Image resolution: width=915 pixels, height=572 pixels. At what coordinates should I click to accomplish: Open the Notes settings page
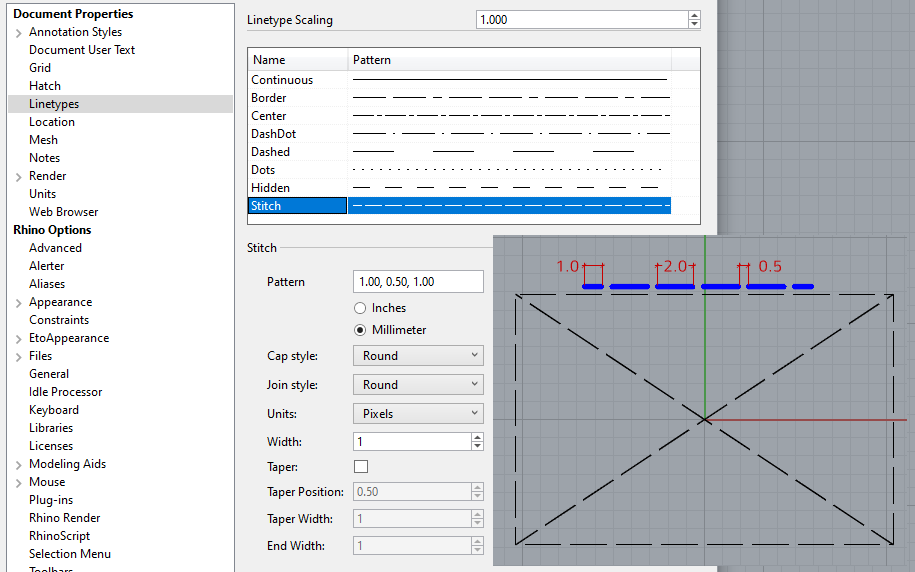coord(44,158)
